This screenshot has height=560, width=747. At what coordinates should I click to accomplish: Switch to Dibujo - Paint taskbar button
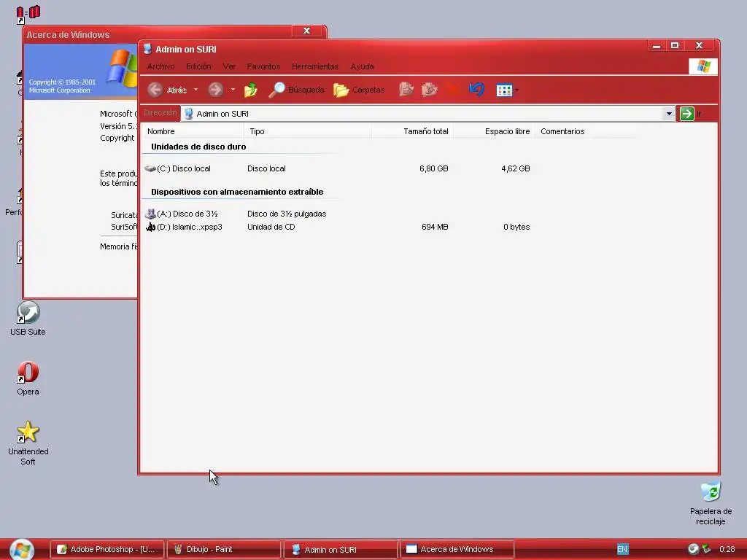click(224, 549)
